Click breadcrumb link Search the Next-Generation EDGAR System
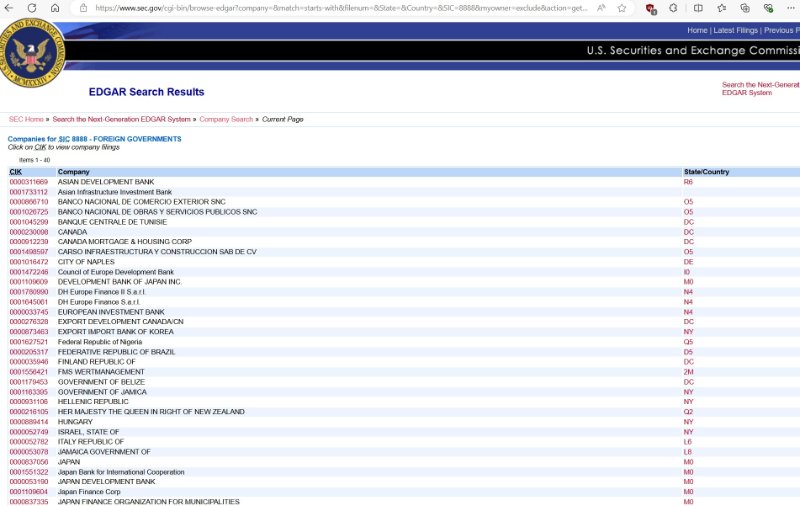This screenshot has height=506, width=800. (x=121, y=119)
